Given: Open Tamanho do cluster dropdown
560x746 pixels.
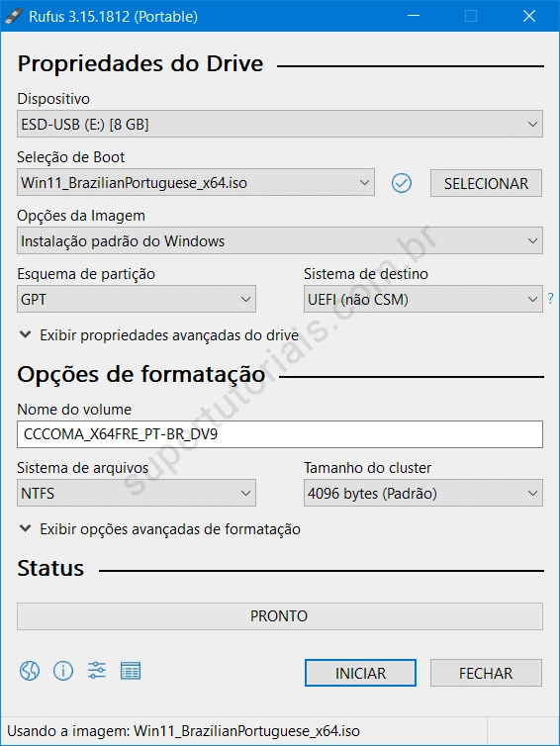Looking at the screenshot, I should pyautogui.click(x=423, y=493).
